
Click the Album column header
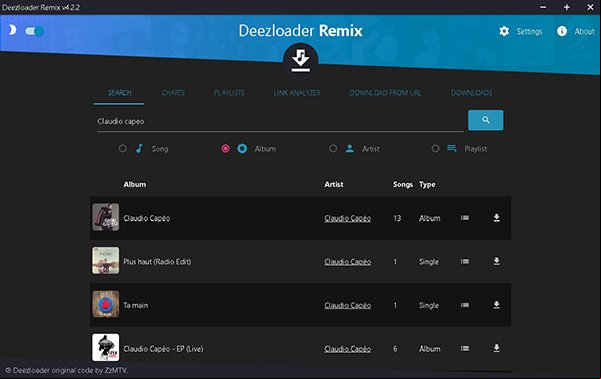coord(135,184)
